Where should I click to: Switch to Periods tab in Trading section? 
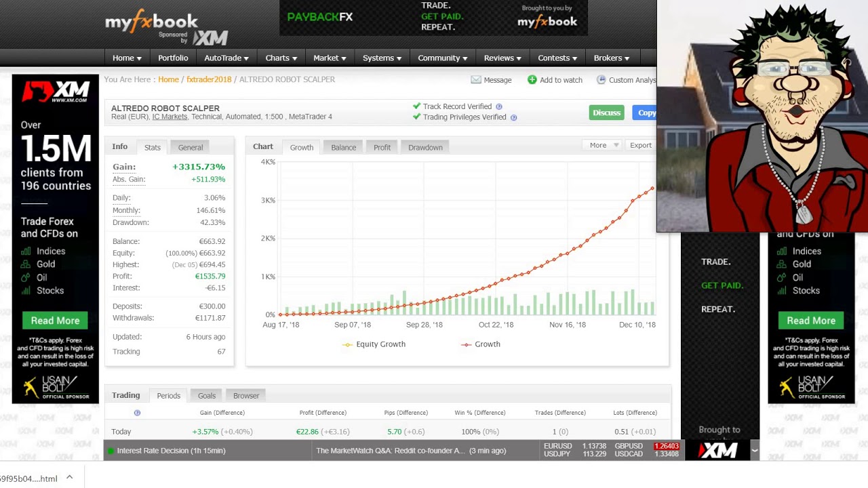pos(168,396)
